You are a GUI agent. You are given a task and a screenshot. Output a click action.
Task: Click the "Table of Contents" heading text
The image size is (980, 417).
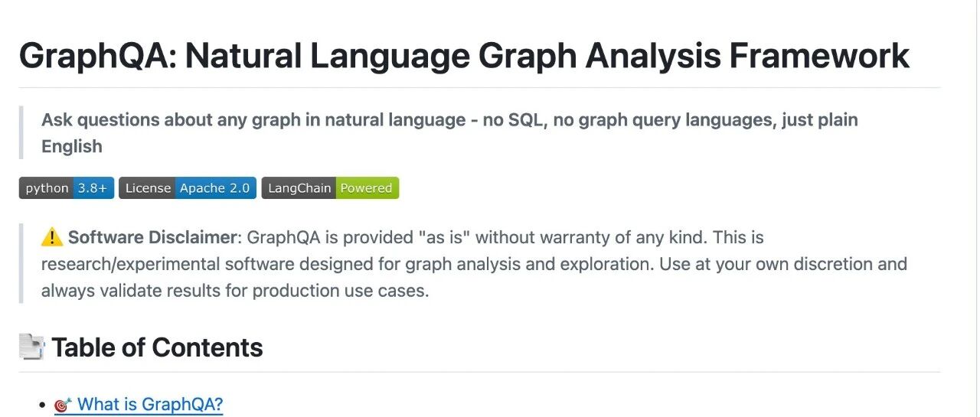157,347
